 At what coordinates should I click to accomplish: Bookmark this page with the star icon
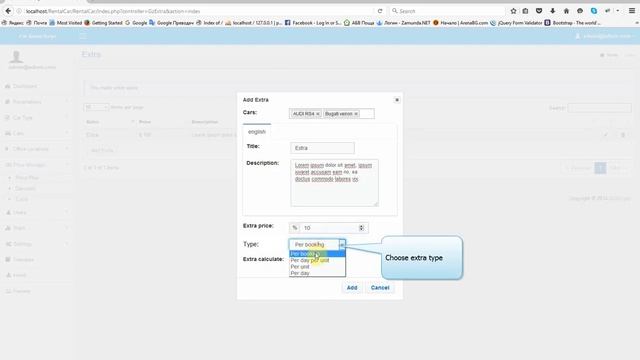coord(513,11)
